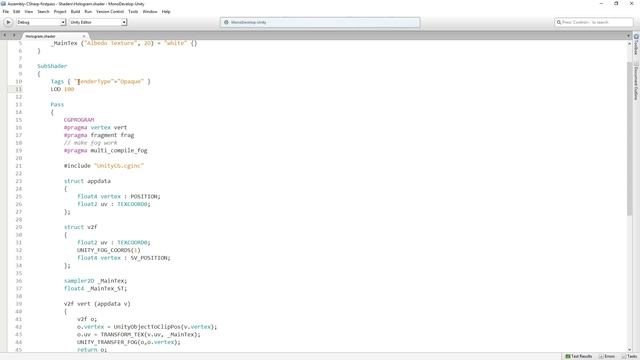640x360 pixels.
Task: Click '#pragma multi_compile_fog' line
Action: coord(105,150)
